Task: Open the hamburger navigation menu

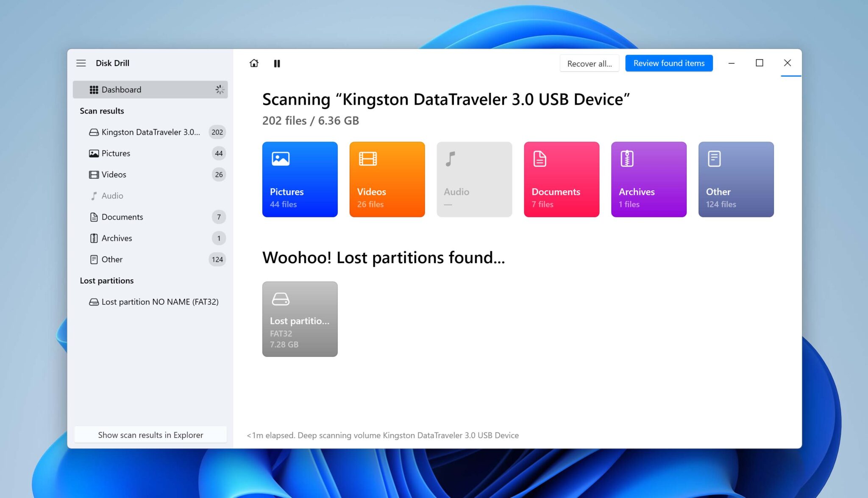Action: [81, 63]
